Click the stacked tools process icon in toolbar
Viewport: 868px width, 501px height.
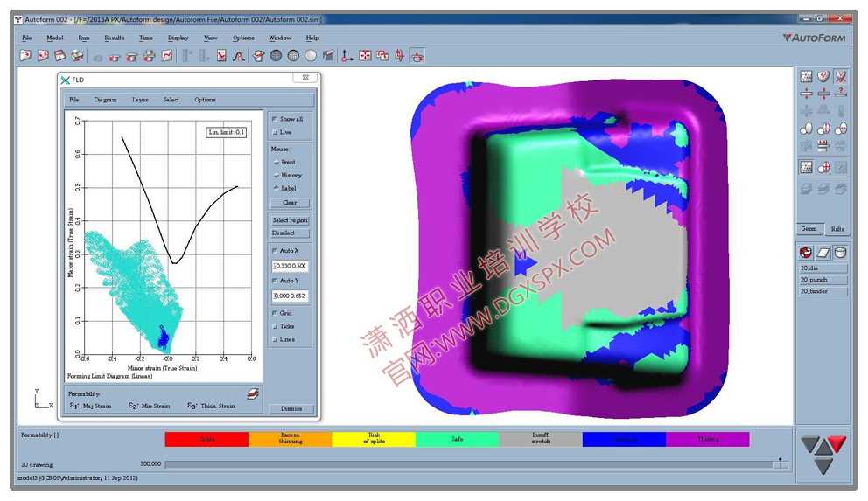click(x=149, y=56)
